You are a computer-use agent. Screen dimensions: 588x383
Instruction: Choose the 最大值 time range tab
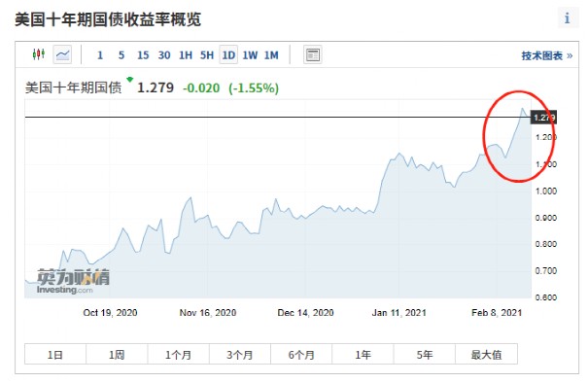point(486,354)
